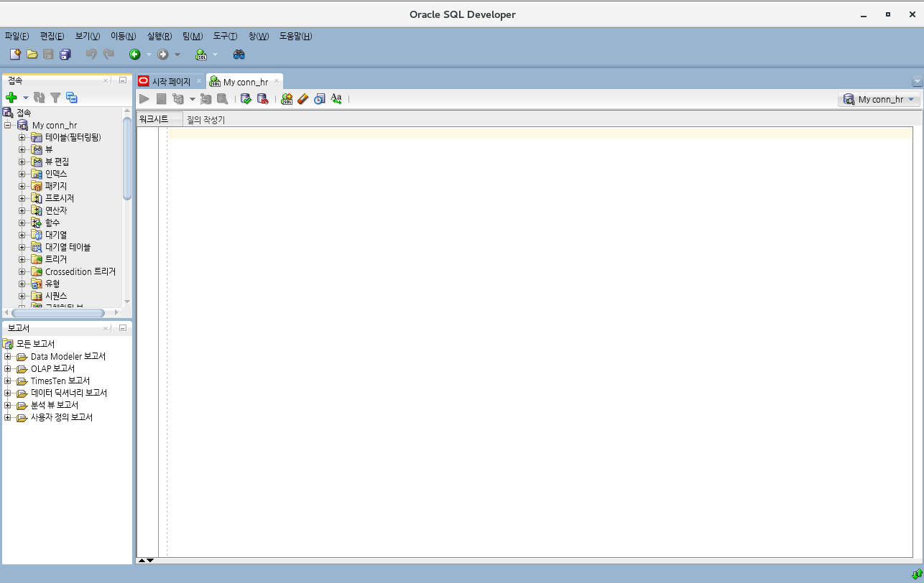The width and height of the screenshot is (924, 583).
Task: Click the Aa change case icon
Action: [x=336, y=98]
